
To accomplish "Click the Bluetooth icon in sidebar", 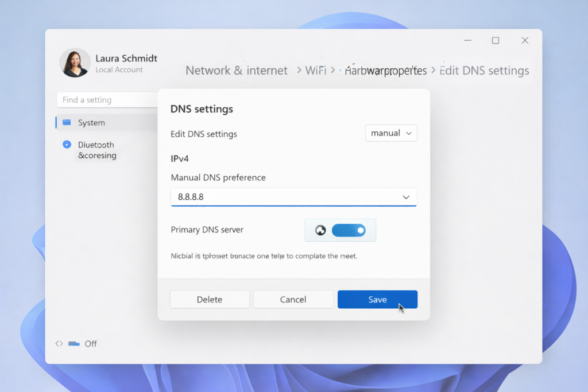I will pyautogui.click(x=67, y=144).
